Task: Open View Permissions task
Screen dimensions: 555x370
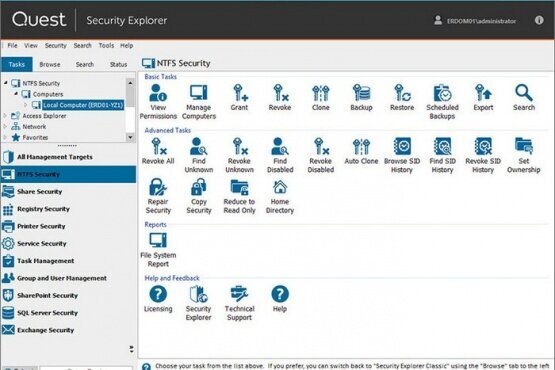Action: [x=158, y=102]
